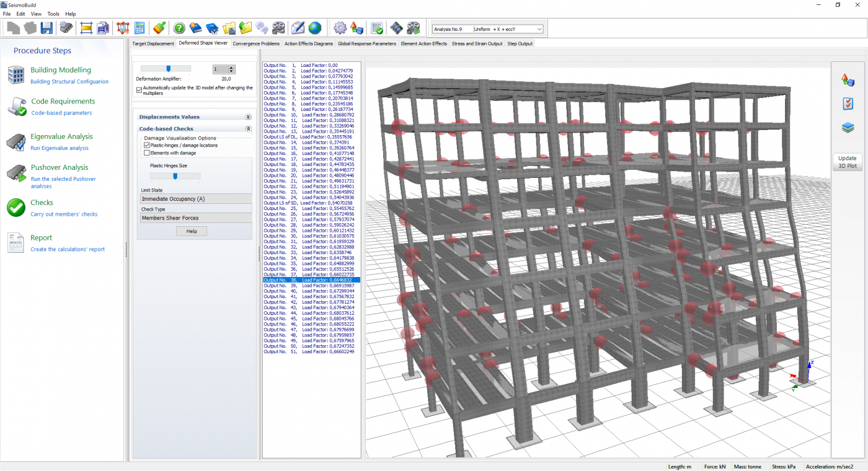Click the toolbar colored 3D shapes icon
868x471 pixels.
[x=356, y=28]
